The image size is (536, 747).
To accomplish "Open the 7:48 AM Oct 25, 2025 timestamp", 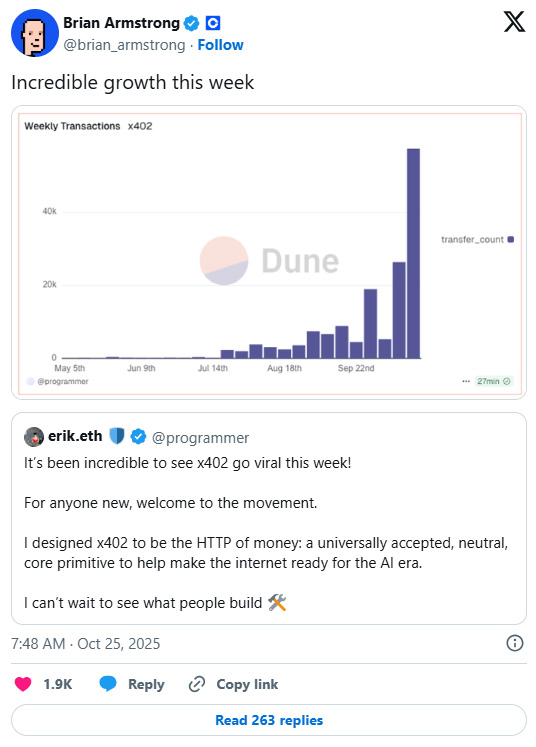I will point(86,644).
